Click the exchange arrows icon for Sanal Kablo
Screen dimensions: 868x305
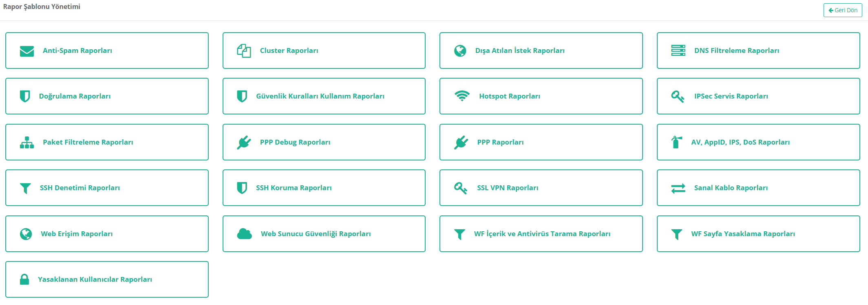(x=678, y=188)
